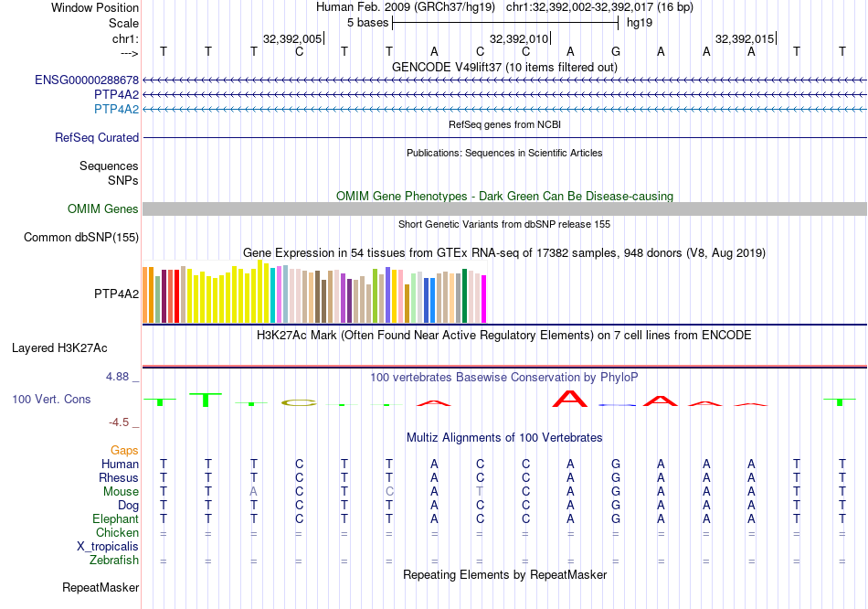
Task: Click the G base in reference sequence row
Action: (x=616, y=51)
